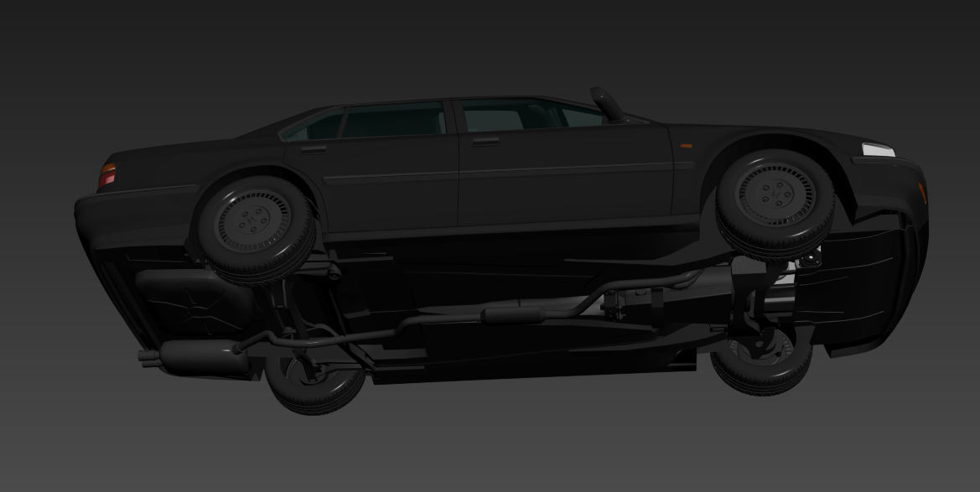Select the front door handle near the mirror
Screen dimensions: 980x492
click(485, 142)
